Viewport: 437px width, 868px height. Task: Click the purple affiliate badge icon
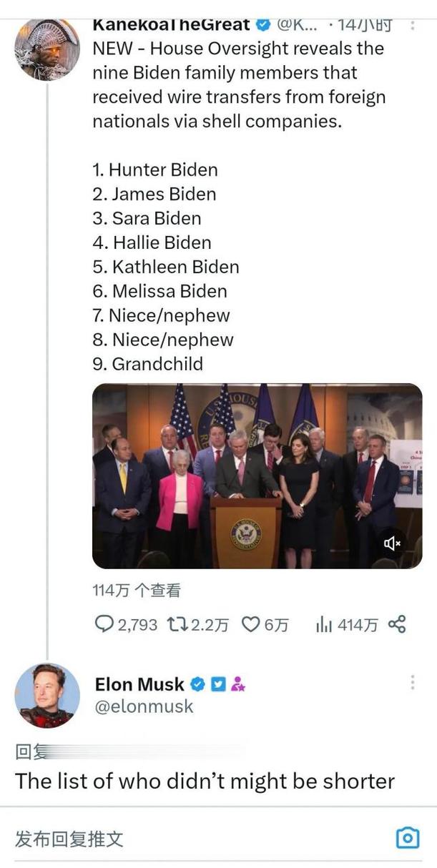pos(238,684)
